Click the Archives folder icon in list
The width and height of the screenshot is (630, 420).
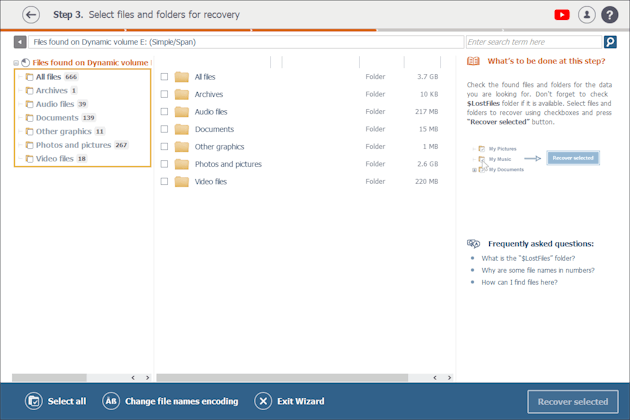(x=182, y=94)
